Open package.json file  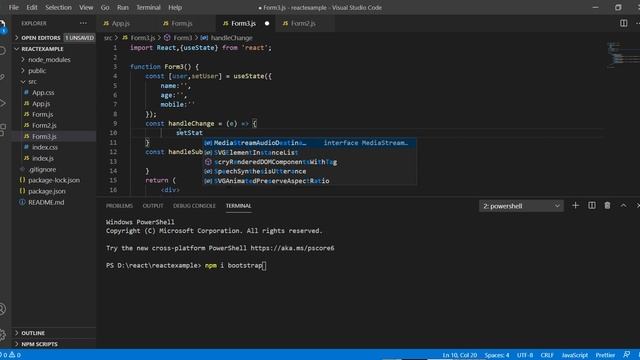click(47, 191)
